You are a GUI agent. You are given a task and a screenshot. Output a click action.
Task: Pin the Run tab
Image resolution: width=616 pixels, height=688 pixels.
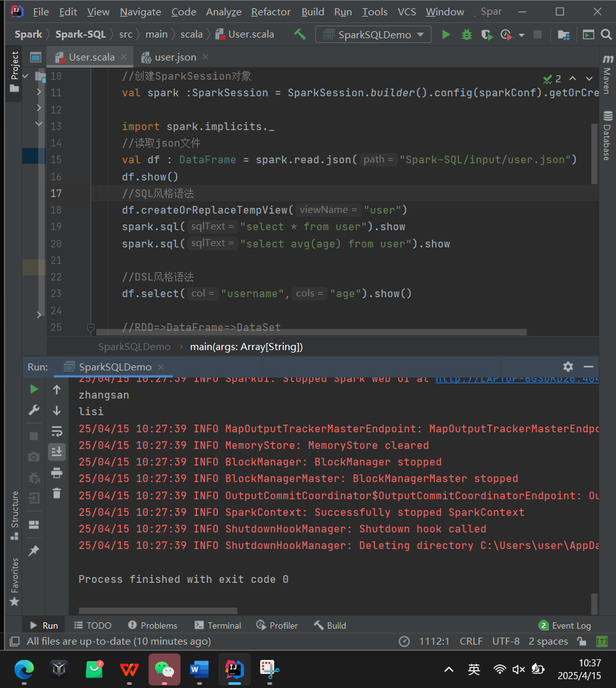point(34,550)
